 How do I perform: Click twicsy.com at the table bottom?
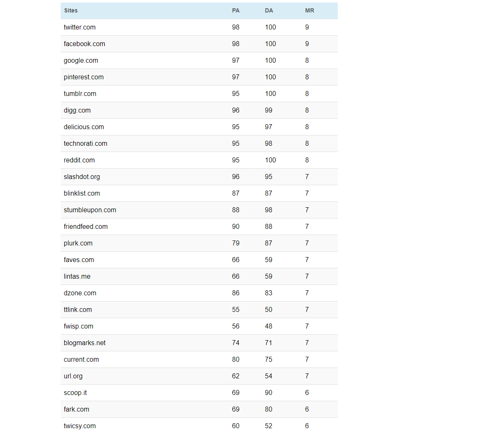[x=79, y=426]
